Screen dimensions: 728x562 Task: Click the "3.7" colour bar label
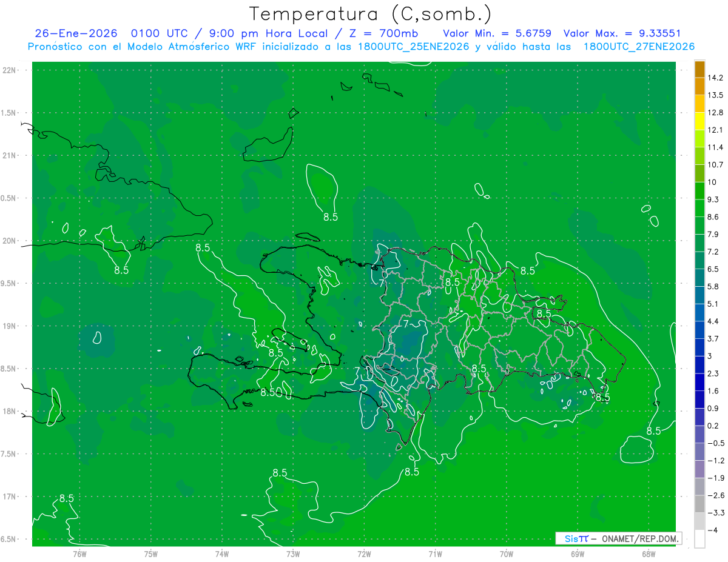[713, 339]
